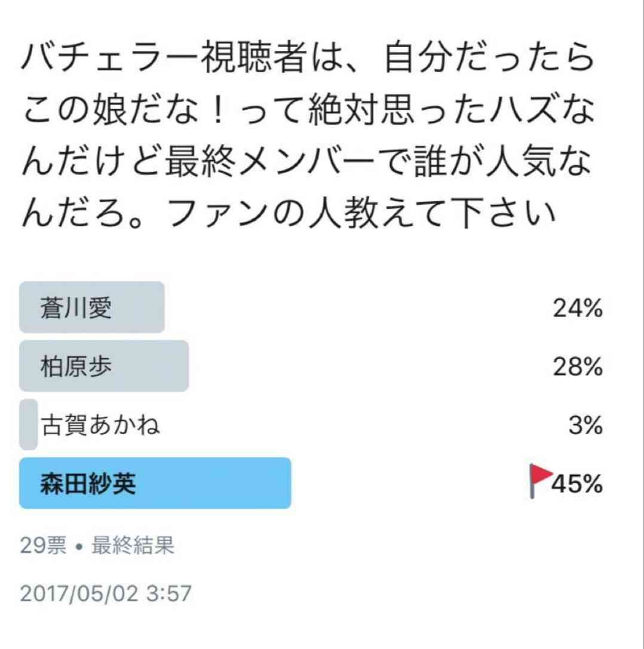Select the highlighted 森田紗英 poll bar
This screenshot has height=649, width=644.
click(155, 483)
